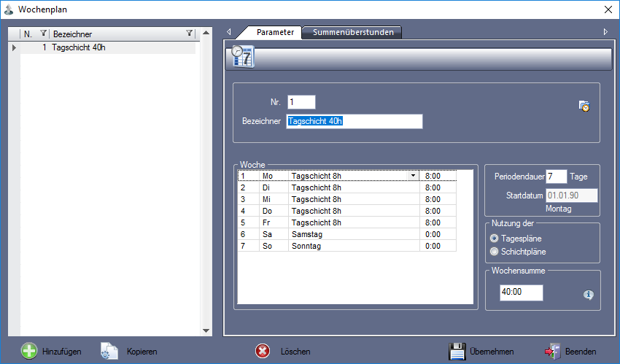Switch to the Summenüberstunden tab
This screenshot has width=620, height=364.
click(x=353, y=32)
